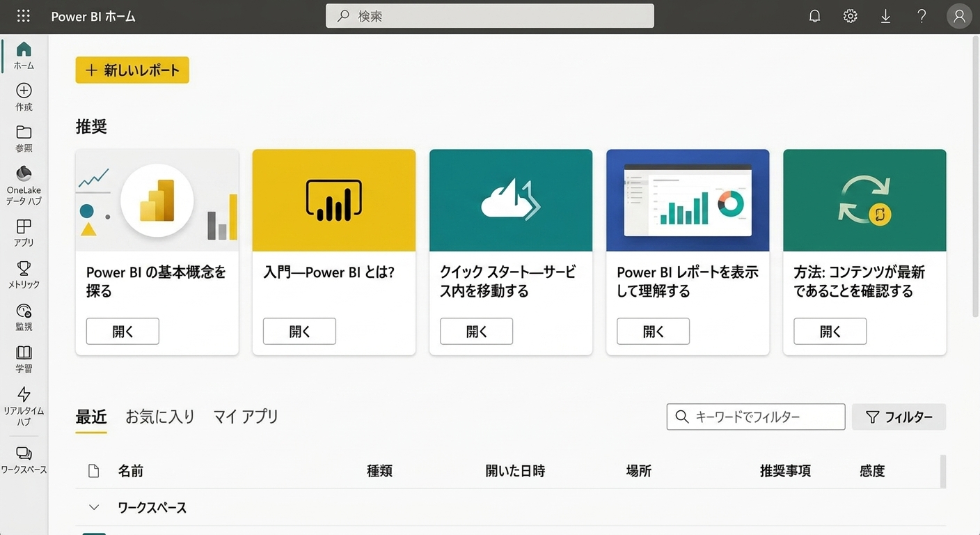Collapse the ワークスペース group chevron

[94, 508]
